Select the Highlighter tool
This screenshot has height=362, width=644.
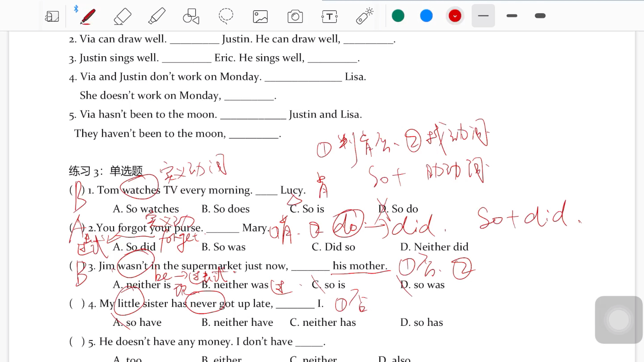click(157, 17)
